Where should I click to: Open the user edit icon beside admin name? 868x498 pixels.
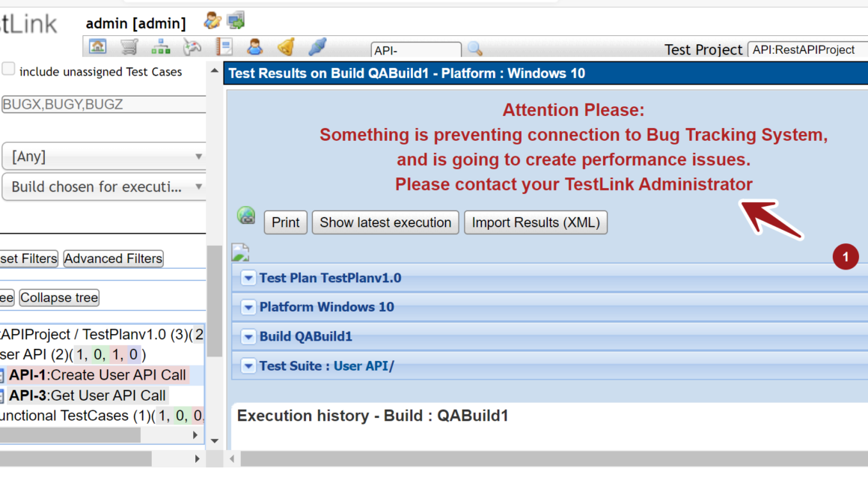click(x=213, y=21)
